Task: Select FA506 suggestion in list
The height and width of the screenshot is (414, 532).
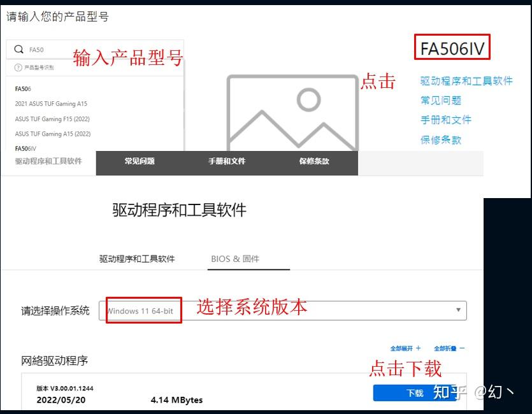Action: 23,89
